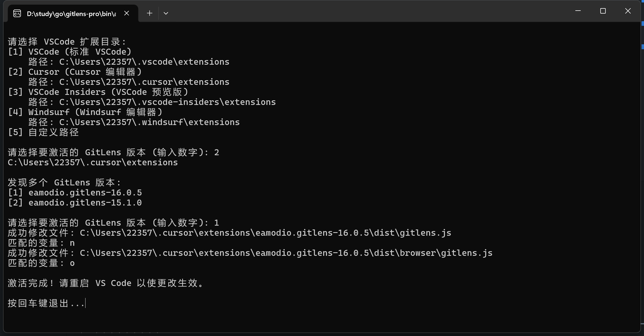644x336 pixels.
Task: Close the terminal window
Action: [x=628, y=11]
